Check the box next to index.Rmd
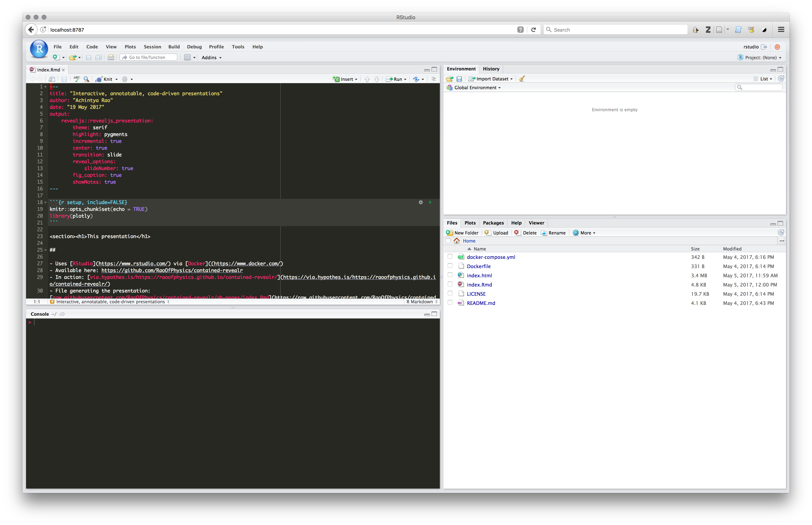The image size is (812, 525). (450, 284)
